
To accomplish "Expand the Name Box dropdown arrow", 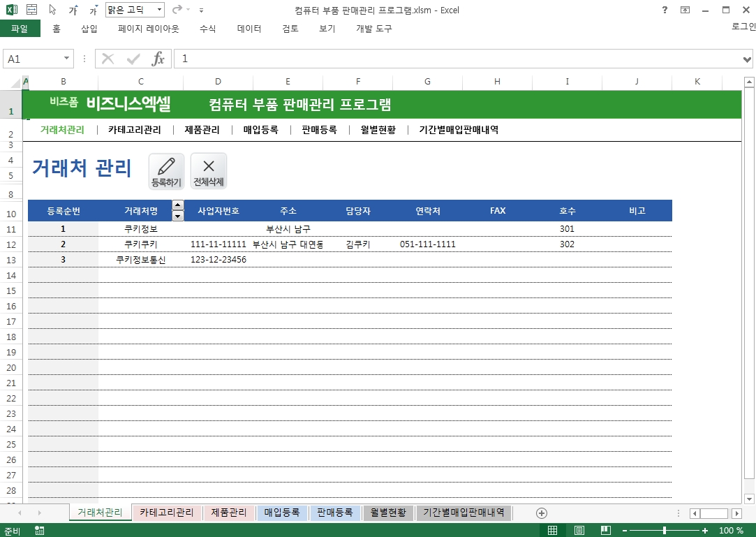I will click(x=67, y=59).
